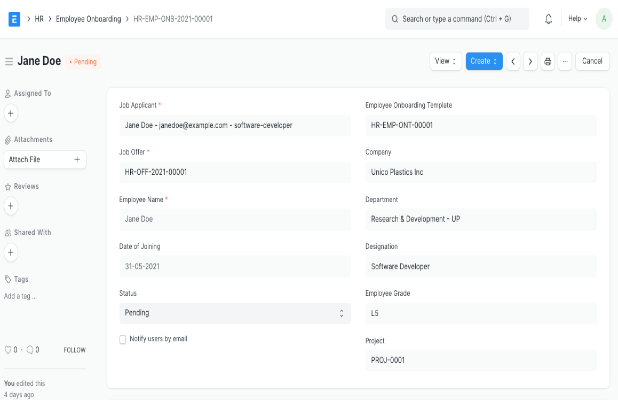Click the Cancel button
The width and height of the screenshot is (618, 400).
click(592, 61)
